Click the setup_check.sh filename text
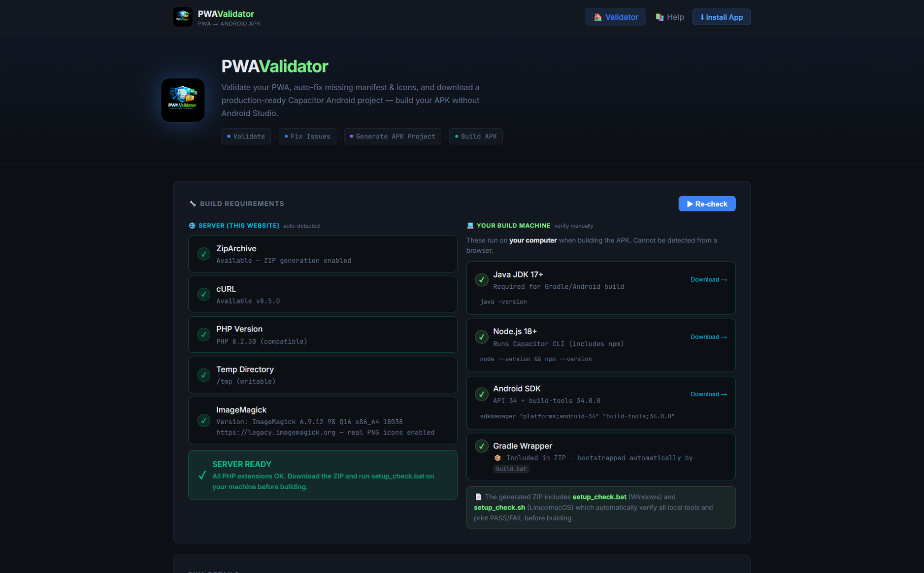 click(x=499, y=507)
